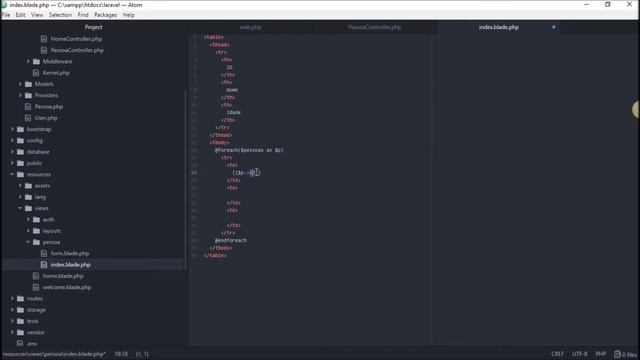The image size is (640, 360).
Task: Open the File menu
Action: (6, 15)
